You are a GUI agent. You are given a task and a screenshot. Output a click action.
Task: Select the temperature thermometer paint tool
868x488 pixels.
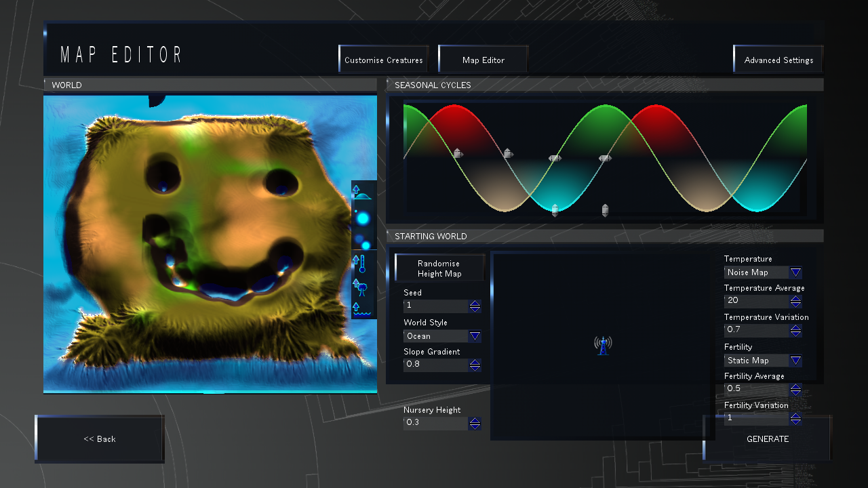(x=359, y=263)
